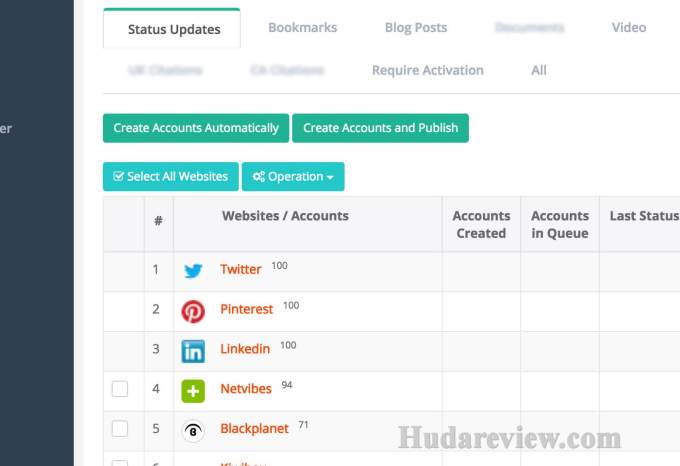The width and height of the screenshot is (680, 466).
Task: Click the Pinterest logo icon
Action: [193, 311]
